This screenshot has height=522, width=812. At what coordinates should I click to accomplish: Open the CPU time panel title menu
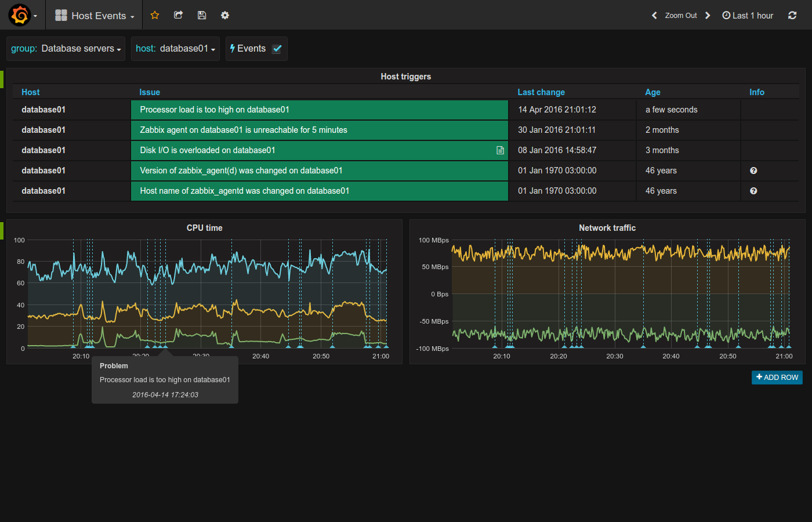[x=204, y=228]
